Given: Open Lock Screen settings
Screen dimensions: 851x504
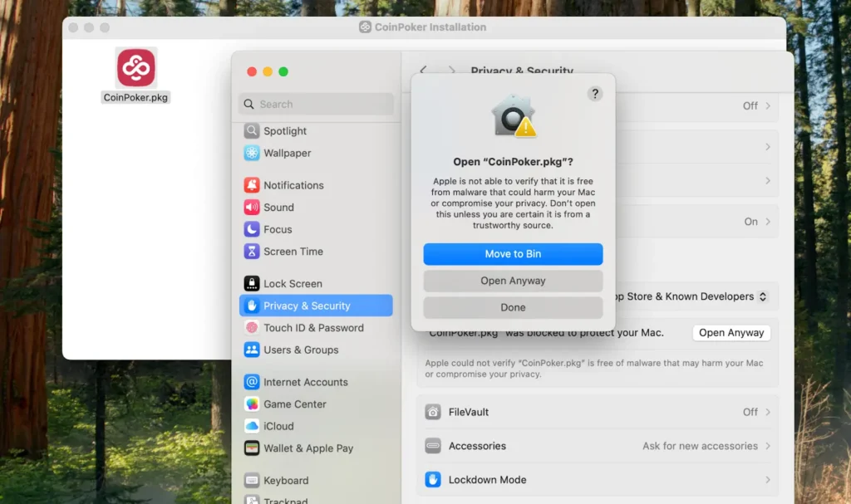Looking at the screenshot, I should [293, 284].
